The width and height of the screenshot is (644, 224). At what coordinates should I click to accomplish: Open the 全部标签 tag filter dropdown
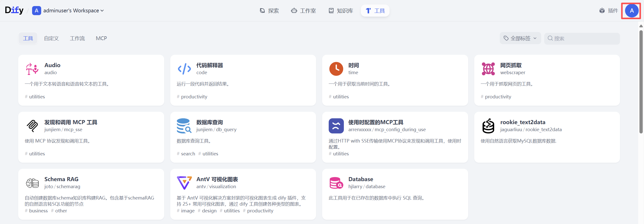[520, 38]
